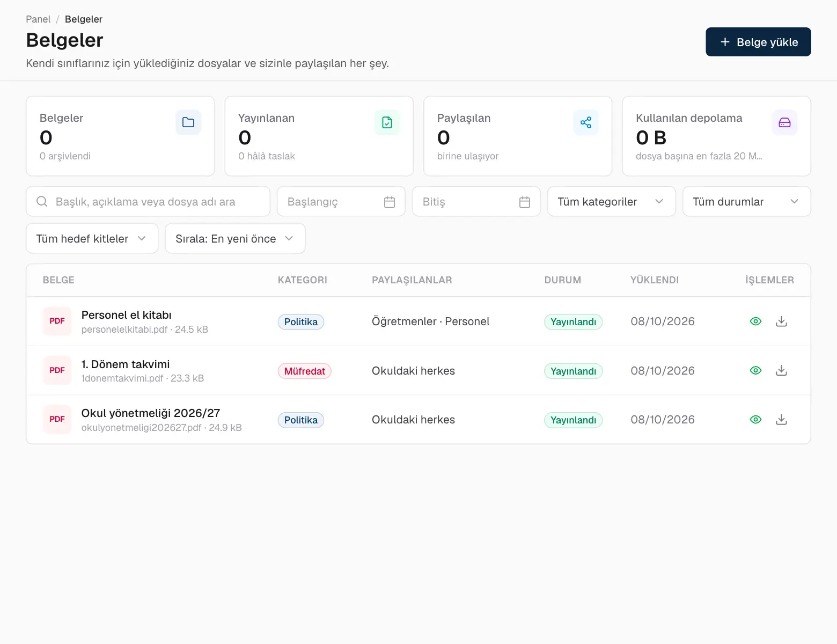
Task: Click the document check icon on Yayınlanan card
Action: [x=387, y=122]
